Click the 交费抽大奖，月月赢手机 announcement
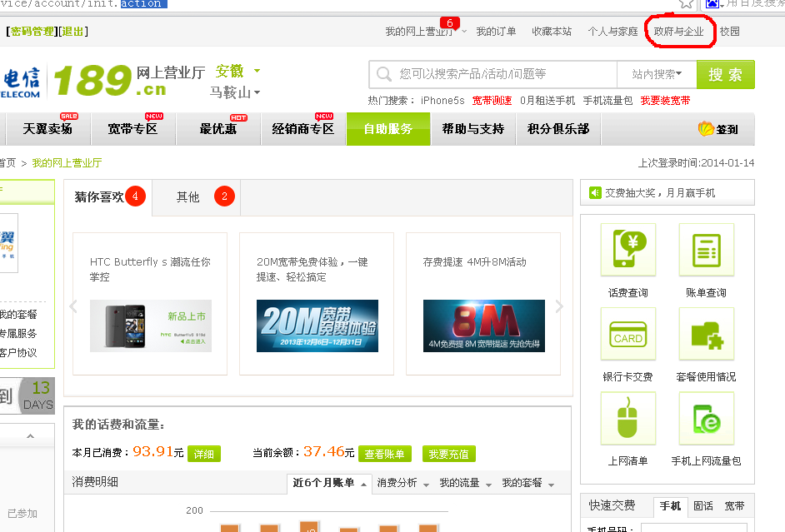The image size is (785, 532). click(x=660, y=193)
